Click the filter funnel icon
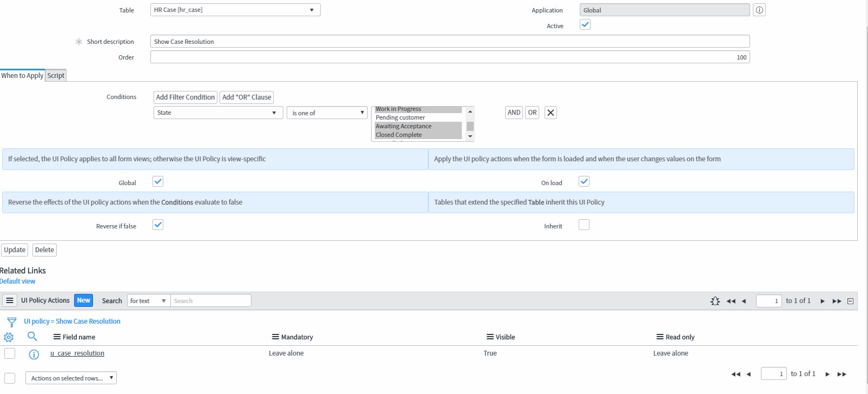The image size is (868, 394). (11, 322)
